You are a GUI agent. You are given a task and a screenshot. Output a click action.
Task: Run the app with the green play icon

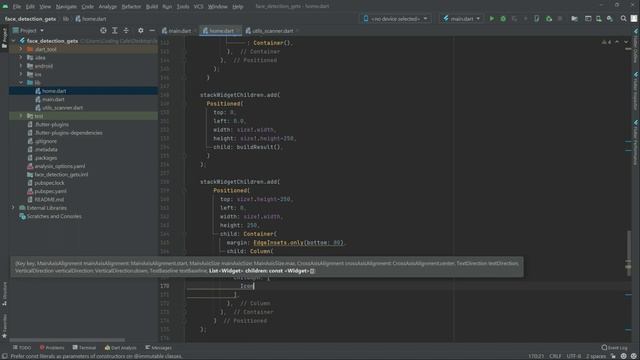[491, 19]
